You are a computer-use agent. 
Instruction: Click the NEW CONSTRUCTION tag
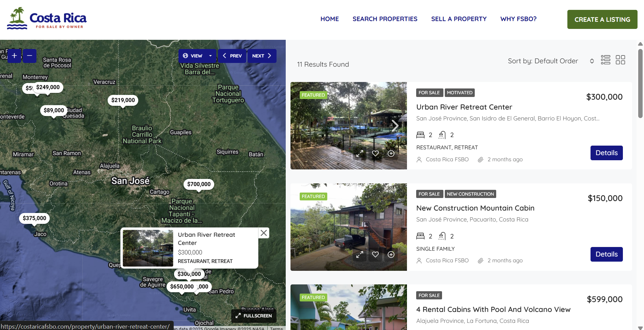pyautogui.click(x=470, y=194)
